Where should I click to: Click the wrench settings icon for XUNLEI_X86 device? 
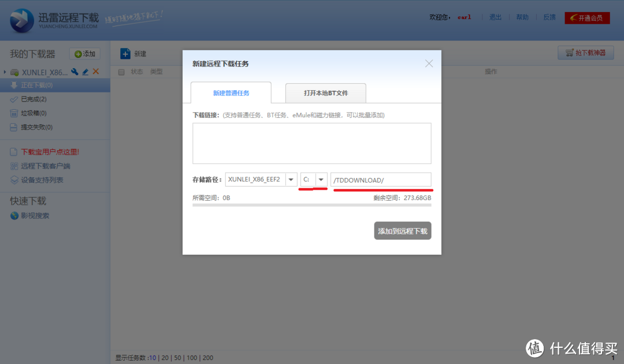75,72
